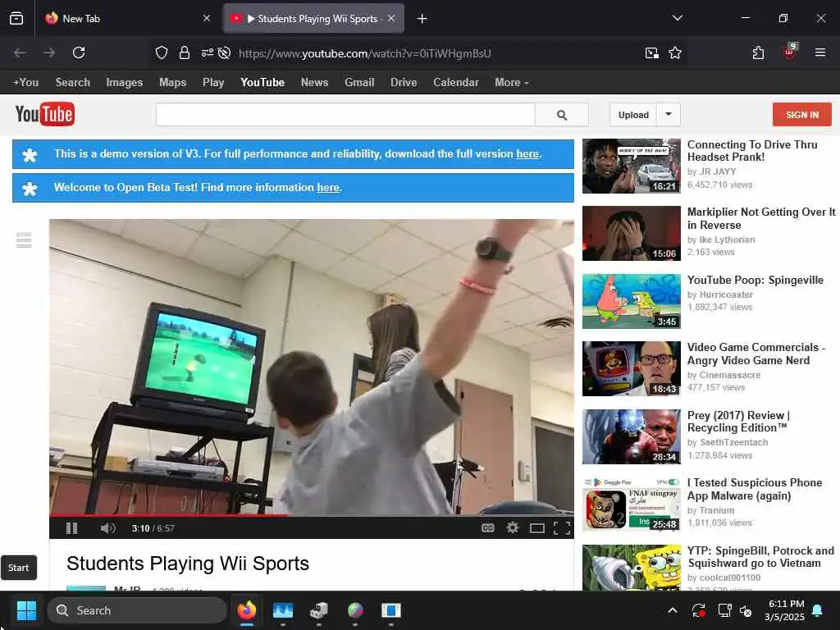
Task: Open Gmail in the Google bar
Action: coord(359,83)
